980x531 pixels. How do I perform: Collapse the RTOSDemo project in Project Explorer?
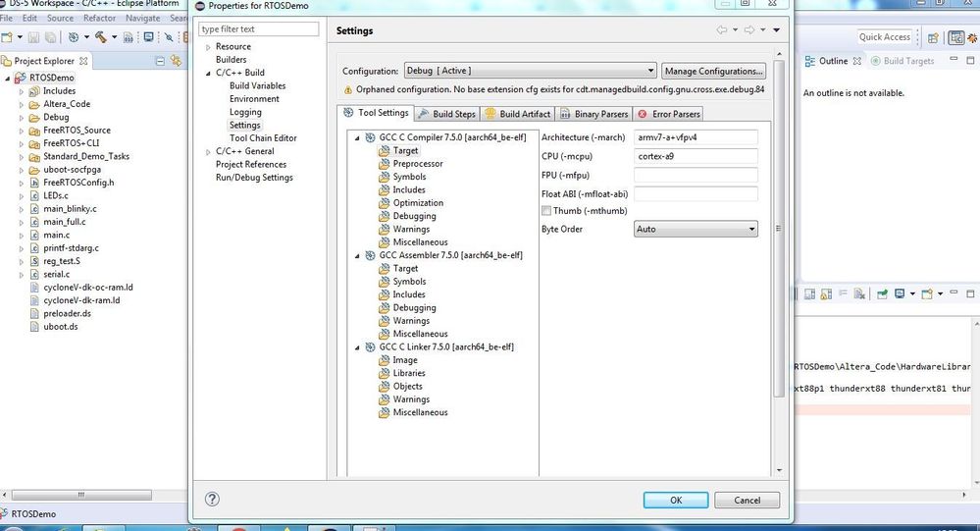pyautogui.click(x=8, y=79)
